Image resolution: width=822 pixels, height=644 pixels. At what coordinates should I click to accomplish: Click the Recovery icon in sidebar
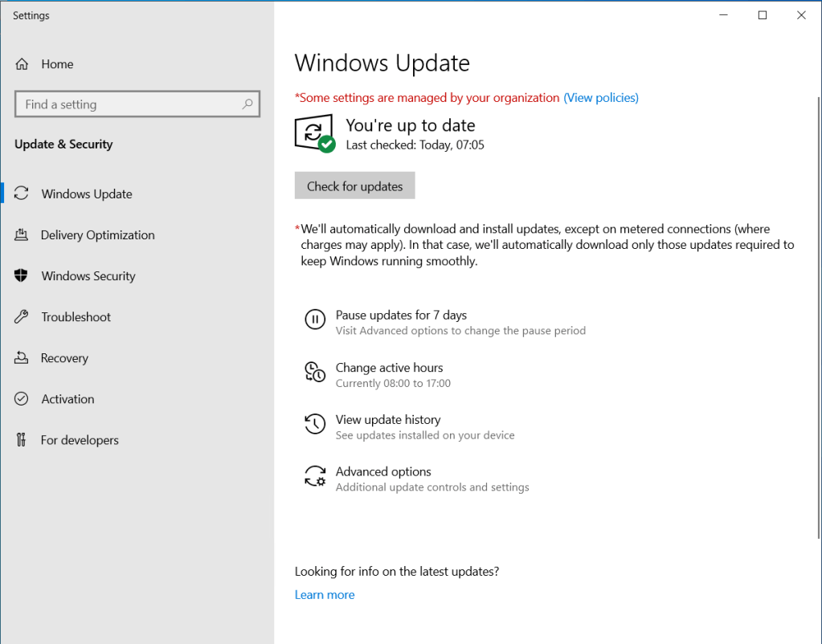[22, 358]
